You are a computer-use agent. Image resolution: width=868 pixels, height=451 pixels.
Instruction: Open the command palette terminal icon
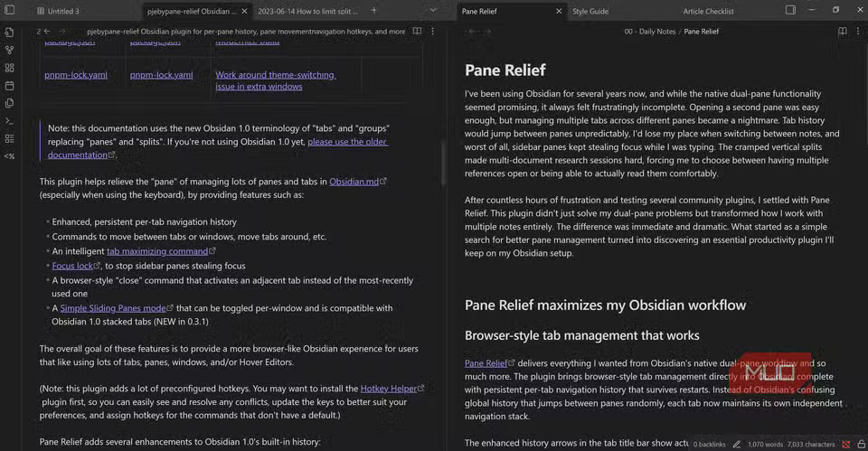point(9,120)
